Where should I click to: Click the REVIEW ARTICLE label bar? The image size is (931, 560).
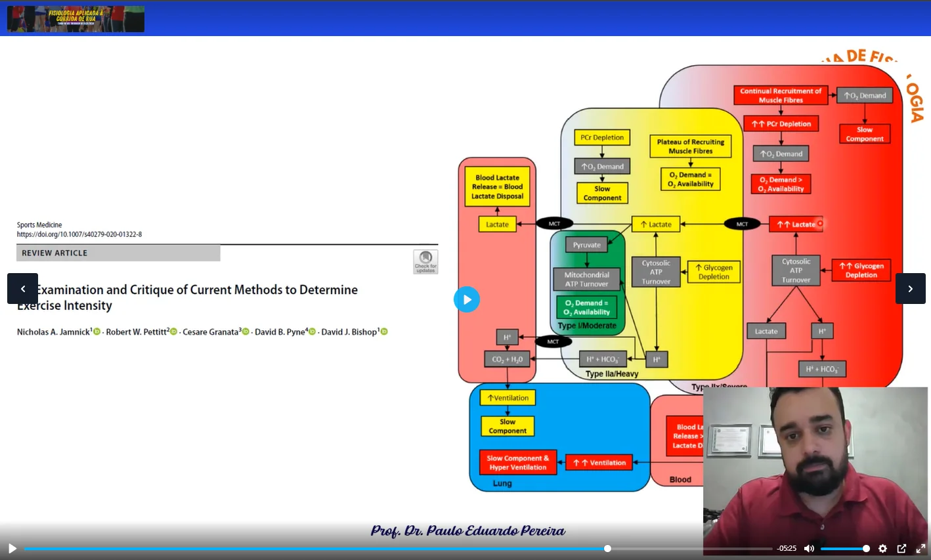(x=118, y=253)
